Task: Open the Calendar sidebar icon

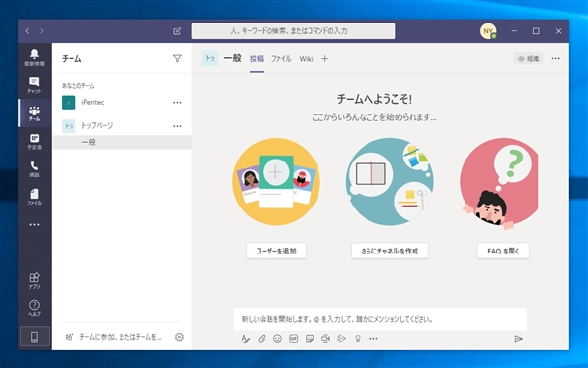Action: click(x=34, y=142)
